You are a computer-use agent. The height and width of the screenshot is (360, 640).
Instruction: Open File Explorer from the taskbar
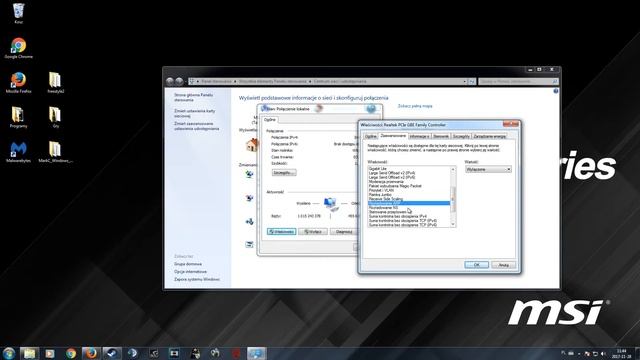pyautogui.click(x=29, y=353)
